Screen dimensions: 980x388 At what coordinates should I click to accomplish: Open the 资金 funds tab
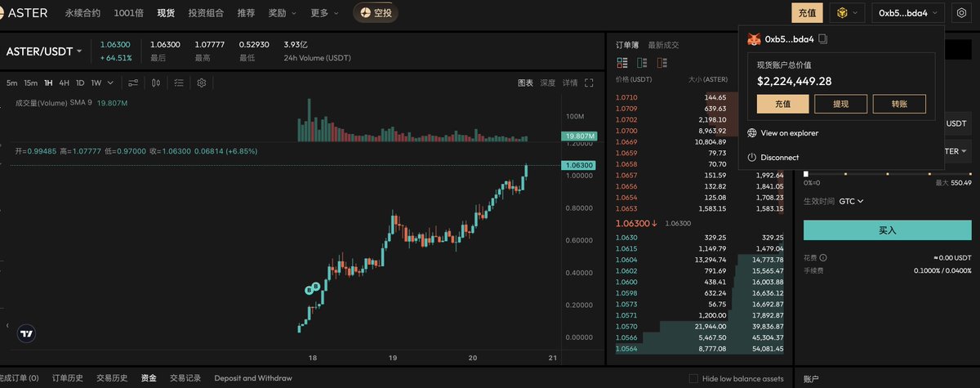pos(149,378)
